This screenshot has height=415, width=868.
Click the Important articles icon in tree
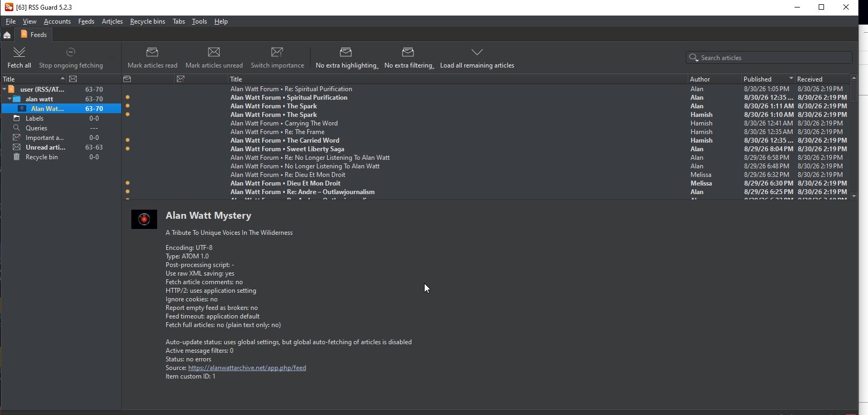(x=17, y=138)
